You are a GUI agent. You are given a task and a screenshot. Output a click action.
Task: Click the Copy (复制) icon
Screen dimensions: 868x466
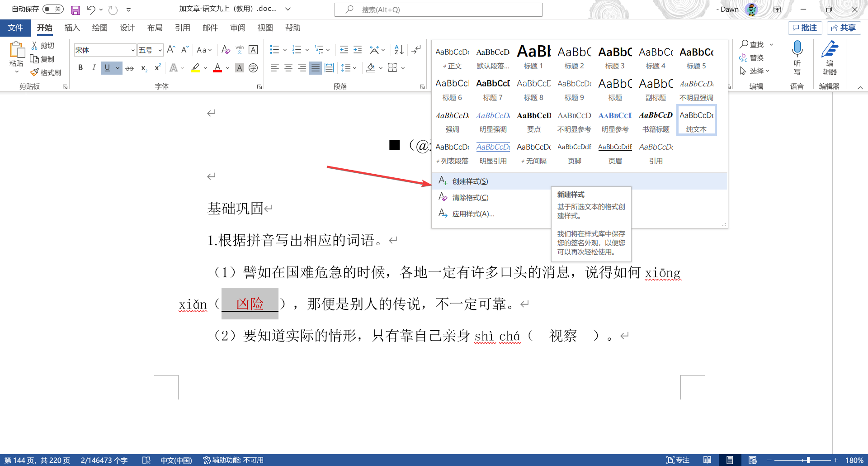(x=34, y=59)
